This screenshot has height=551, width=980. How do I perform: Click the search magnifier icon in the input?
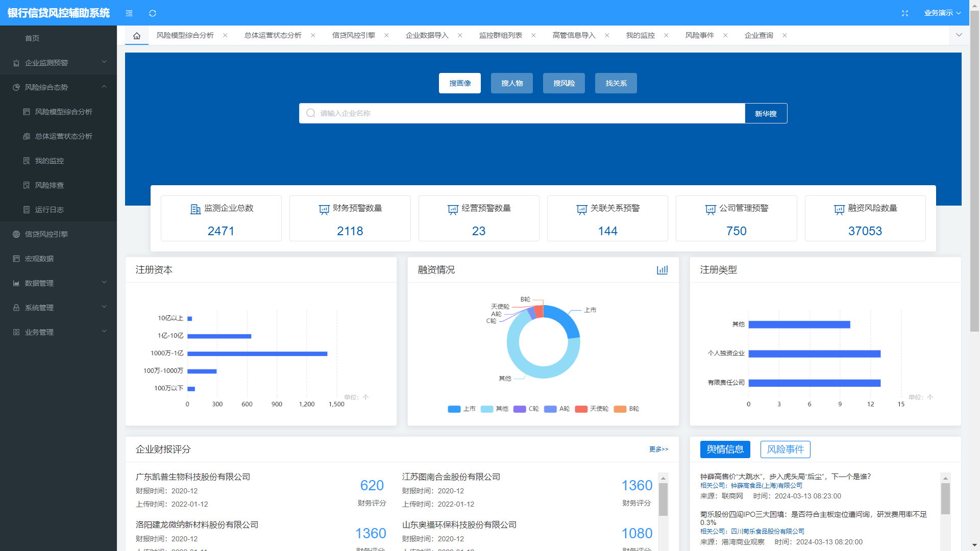311,113
